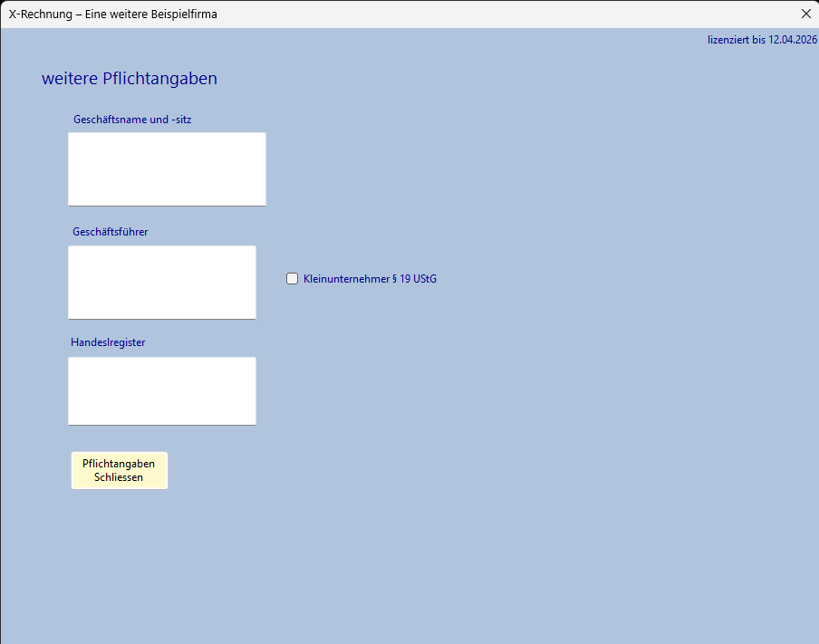Image resolution: width=819 pixels, height=644 pixels.
Task: Click the 'Geschäftsname und -sitz' label
Action: coord(132,120)
